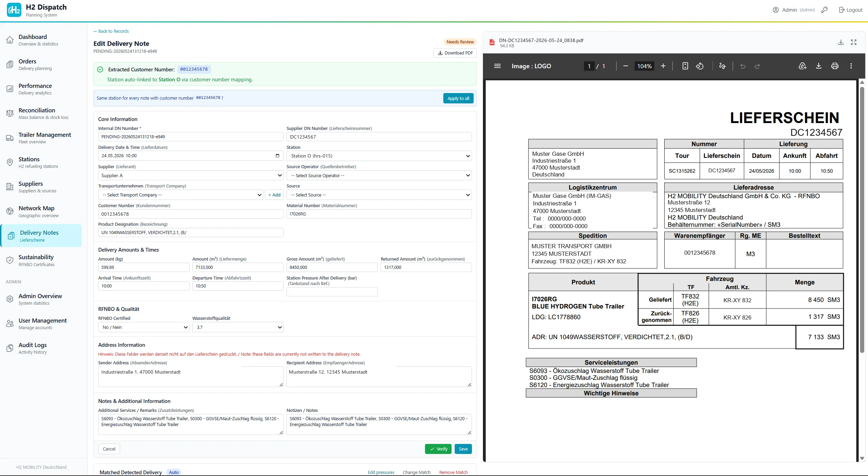Screen dimensions: 868x476
Task: Open User Management in sidebar
Action: pyautogui.click(x=41, y=324)
